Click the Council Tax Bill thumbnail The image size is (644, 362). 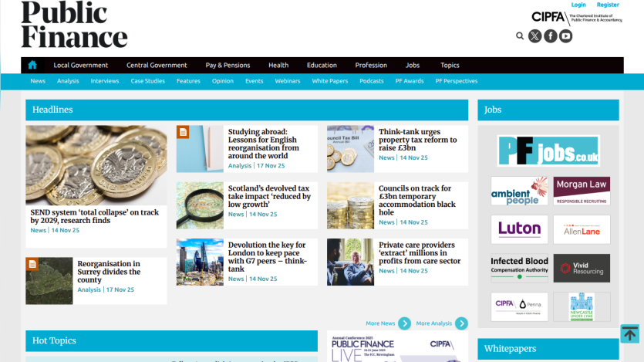(350, 149)
